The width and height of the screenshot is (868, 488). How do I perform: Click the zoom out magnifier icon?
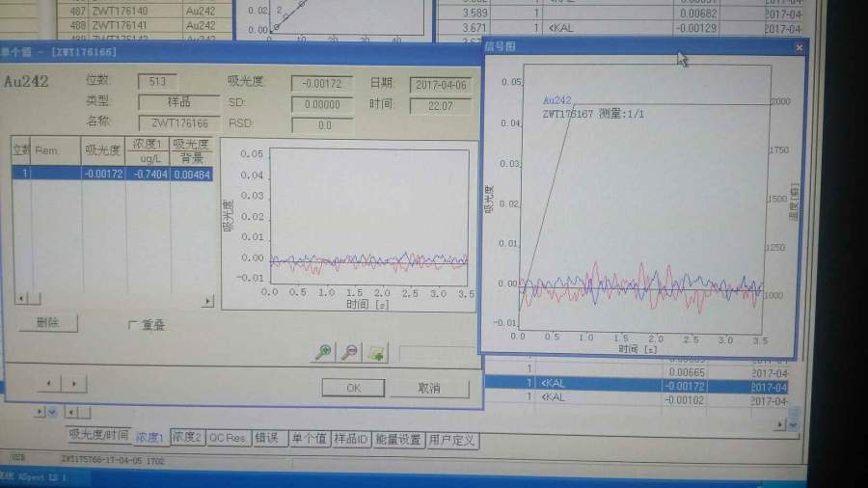pyautogui.click(x=349, y=352)
